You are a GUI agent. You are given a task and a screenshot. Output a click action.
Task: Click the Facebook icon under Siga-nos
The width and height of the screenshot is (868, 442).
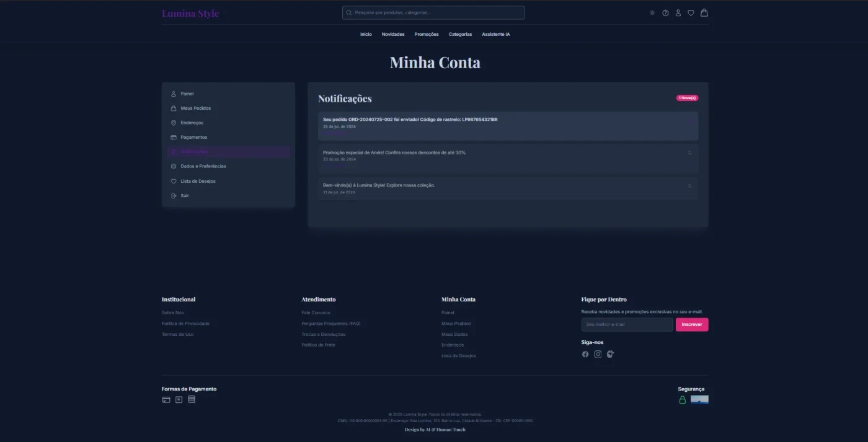(585, 354)
